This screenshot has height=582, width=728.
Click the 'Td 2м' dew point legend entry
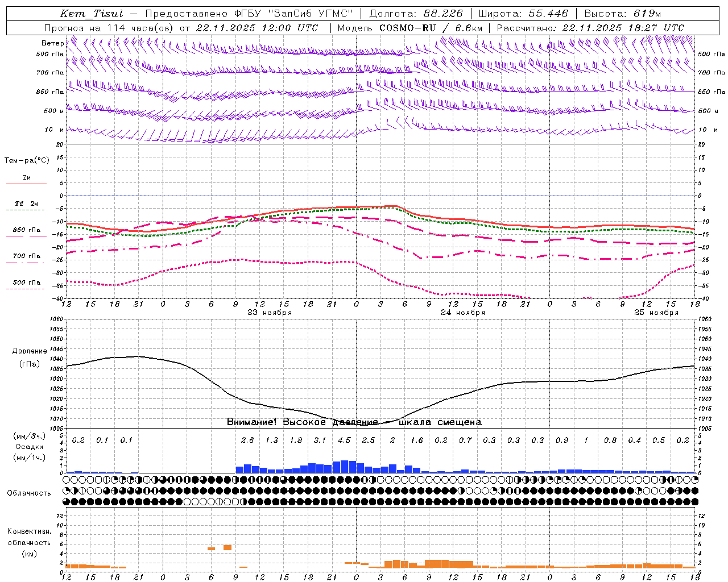(x=27, y=203)
